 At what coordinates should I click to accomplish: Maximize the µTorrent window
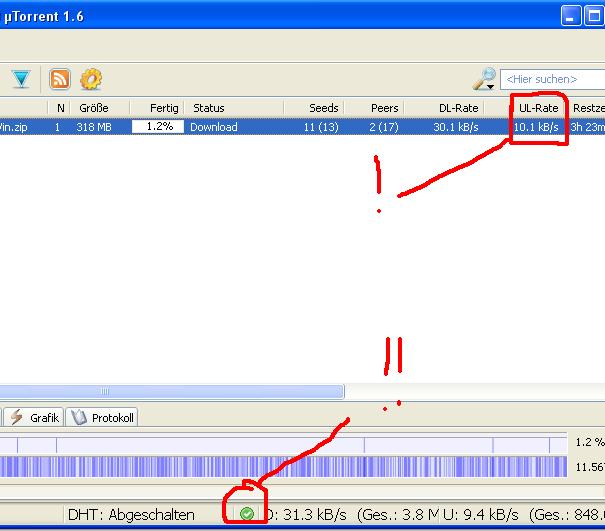point(594,16)
